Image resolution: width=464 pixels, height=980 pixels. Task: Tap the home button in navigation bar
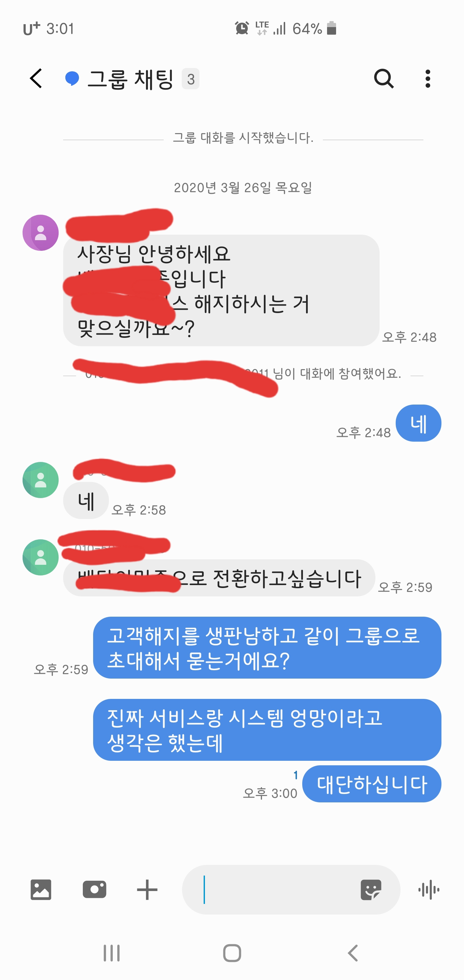pos(232,953)
